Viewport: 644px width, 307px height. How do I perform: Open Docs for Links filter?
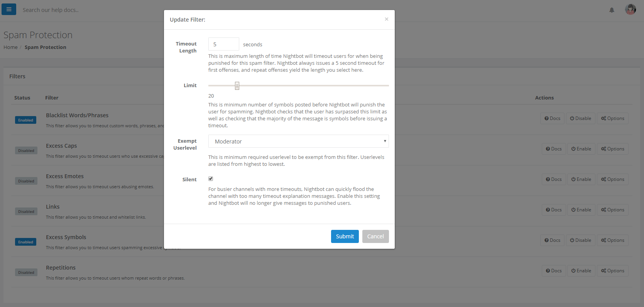(x=554, y=210)
